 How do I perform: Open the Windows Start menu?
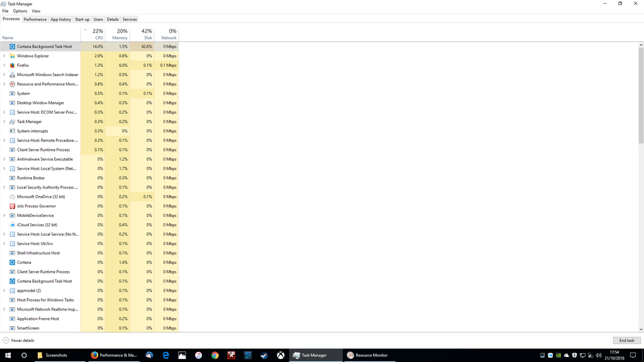[8, 356]
